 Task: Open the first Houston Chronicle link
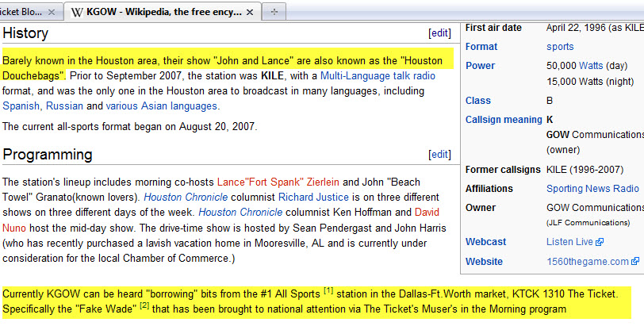[186, 197]
